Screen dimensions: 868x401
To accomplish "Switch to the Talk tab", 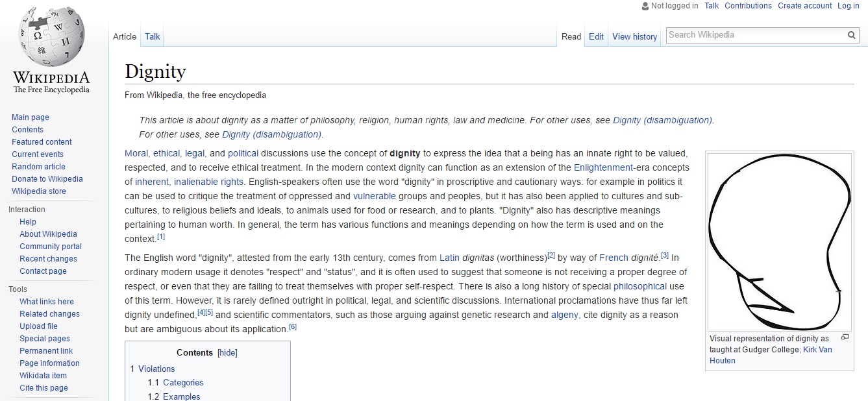I will pyautogui.click(x=153, y=36).
